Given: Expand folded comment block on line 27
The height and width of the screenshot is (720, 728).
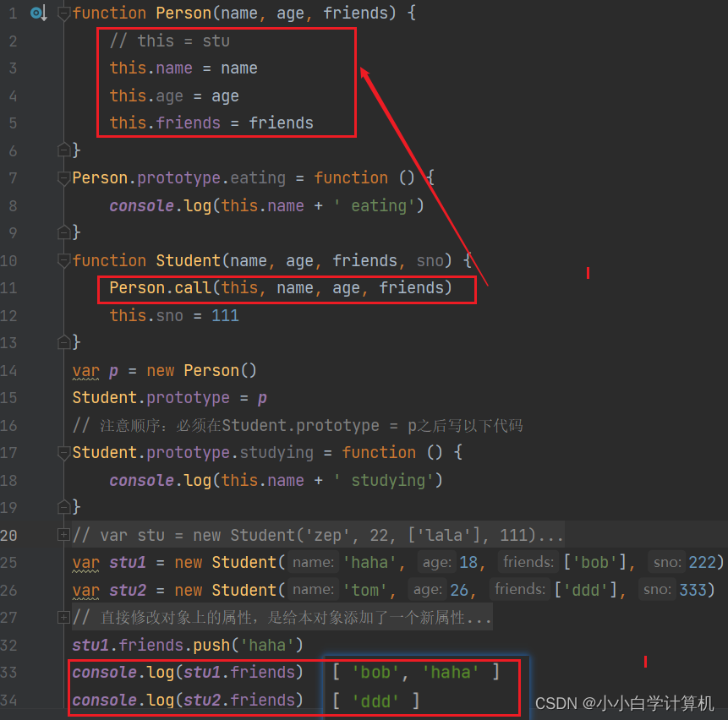Looking at the screenshot, I should pyautogui.click(x=63, y=618).
